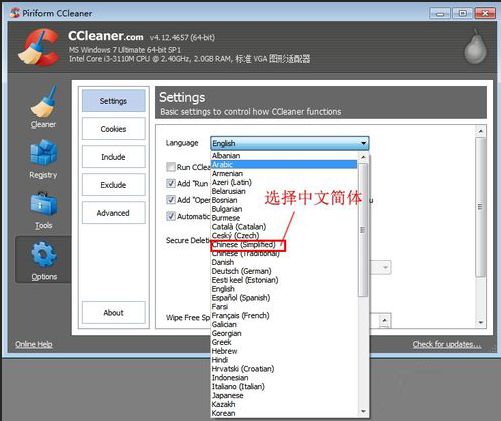
Task: Click the language list scrollbar thumb
Action: tap(363, 230)
